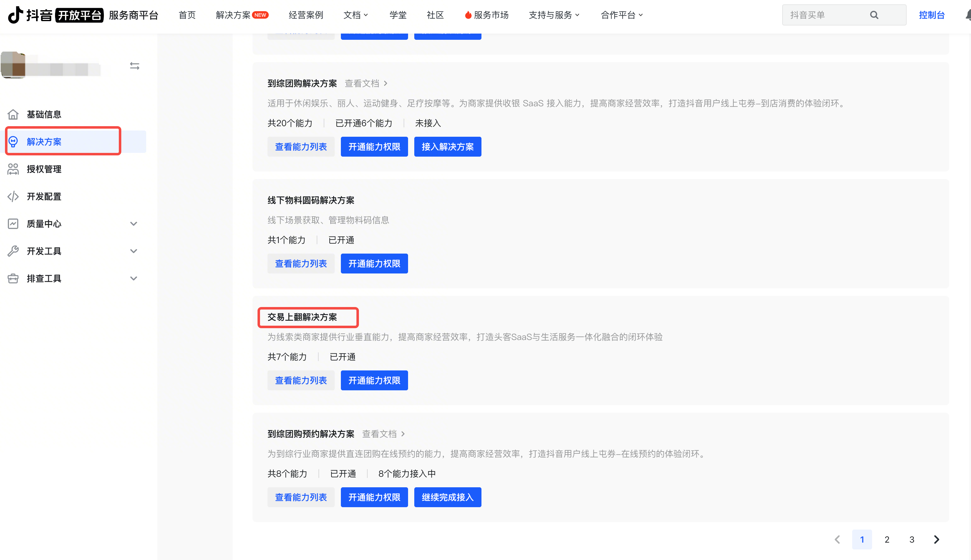Click the search magnifier icon
971x560 pixels.
click(x=874, y=15)
